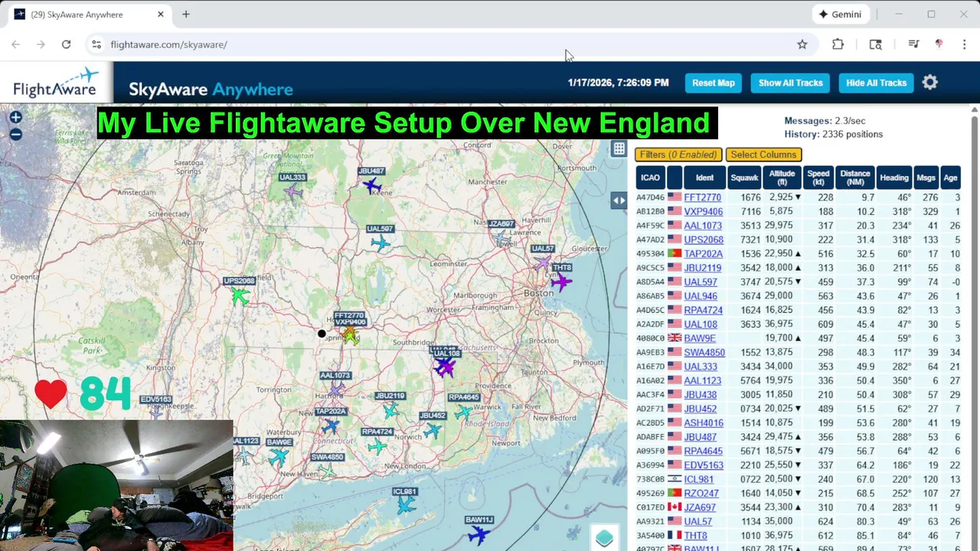Select the BAW9E plane on the map

(x=279, y=457)
